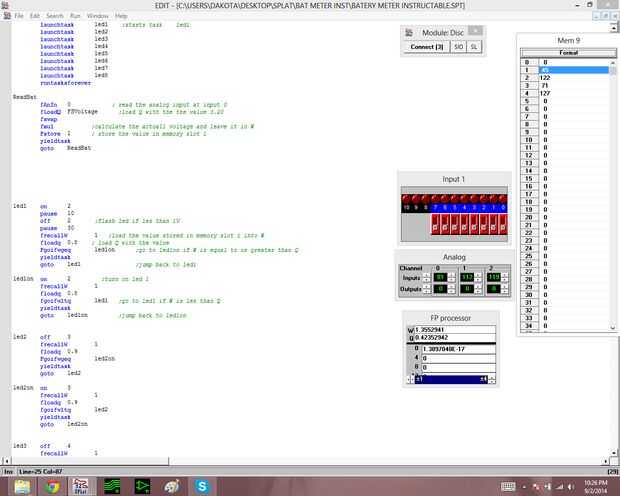The width and height of the screenshot is (620, 496).
Task: Adjust Analog channel 1 Inputs stepper
Action: click(x=478, y=278)
